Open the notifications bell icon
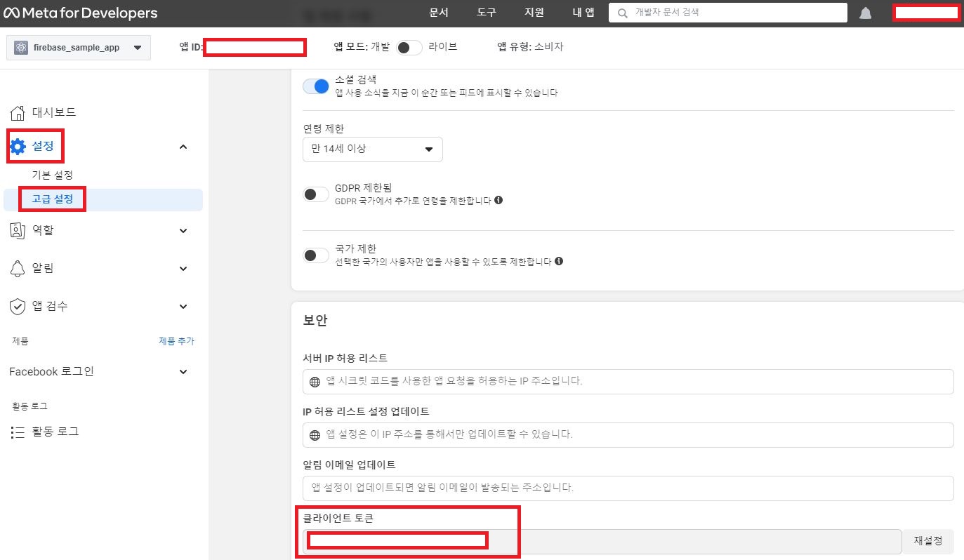964x560 pixels. pyautogui.click(x=866, y=13)
